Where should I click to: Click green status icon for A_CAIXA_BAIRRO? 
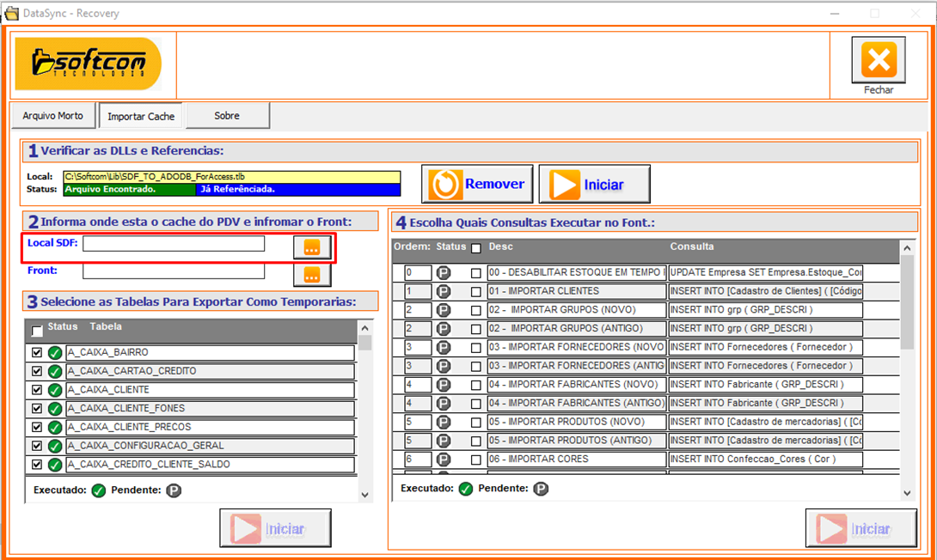(54, 353)
